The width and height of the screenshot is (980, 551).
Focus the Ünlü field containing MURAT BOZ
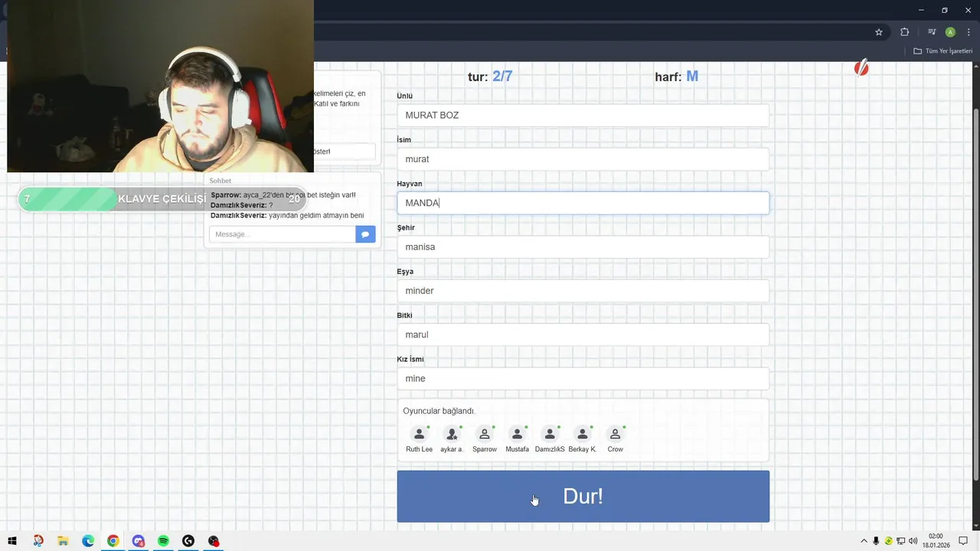[583, 116]
